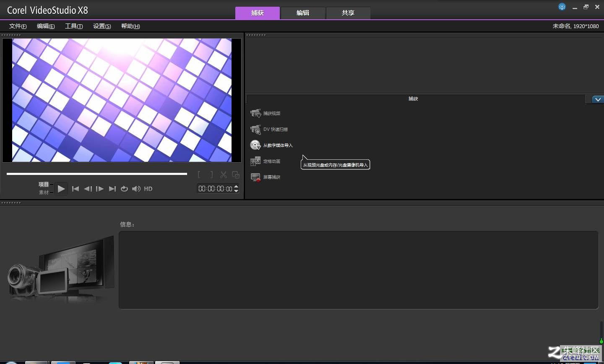Click the preview scrubber bar
This screenshot has width=604, height=364.
(97, 174)
